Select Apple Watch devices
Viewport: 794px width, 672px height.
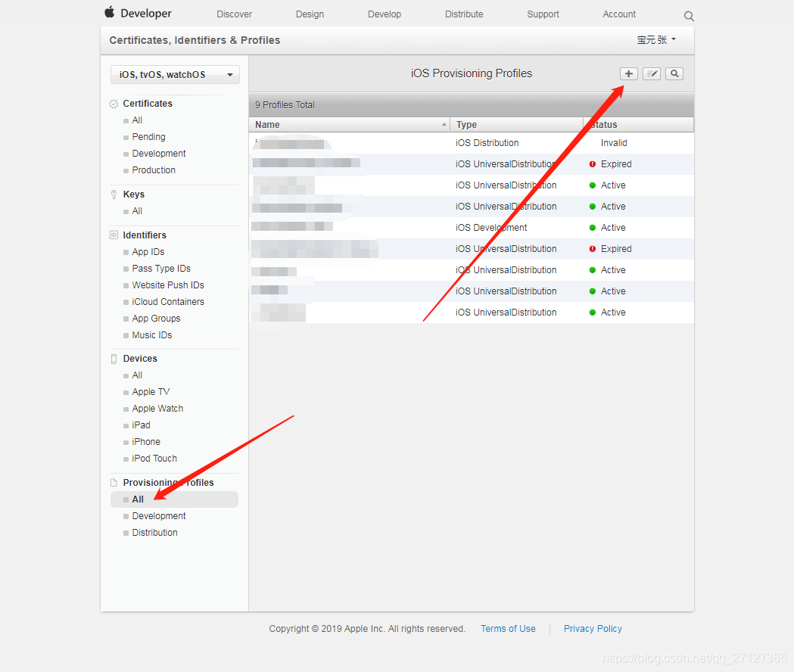tap(157, 409)
